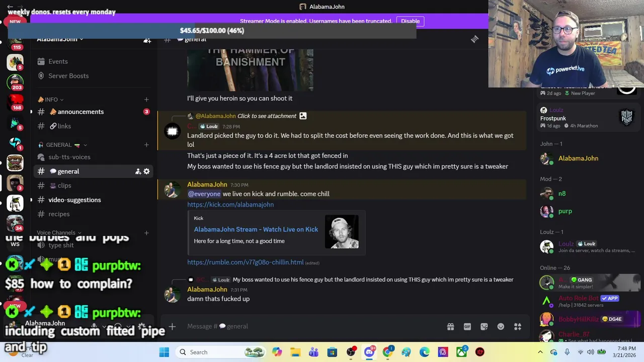Open OBS Studio from taskbar
Viewport: 644px width, 362px height.
click(351, 352)
